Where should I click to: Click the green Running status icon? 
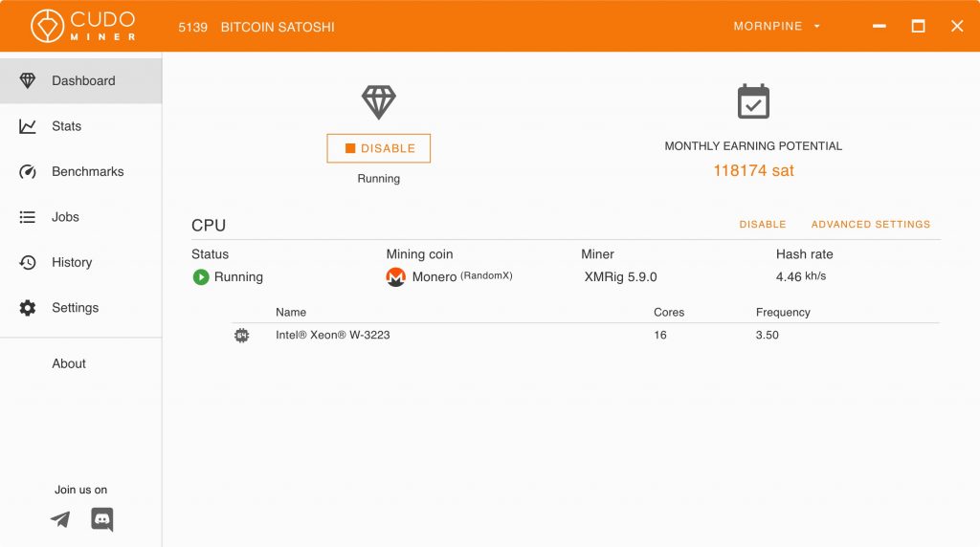201,277
